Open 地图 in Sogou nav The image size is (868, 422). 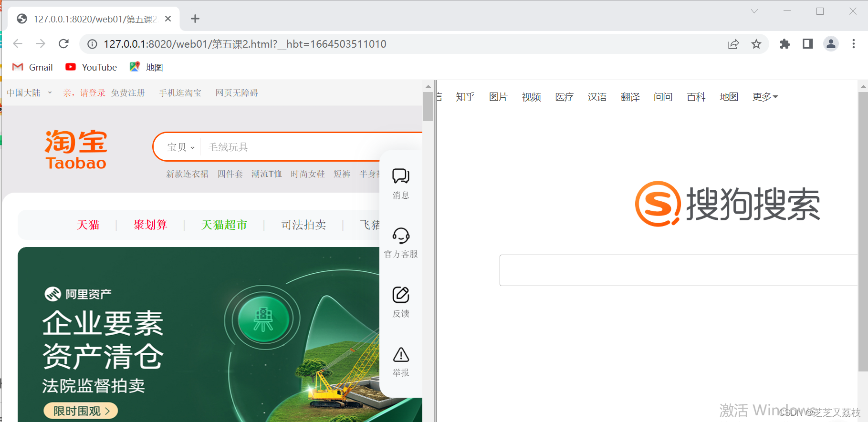click(729, 97)
